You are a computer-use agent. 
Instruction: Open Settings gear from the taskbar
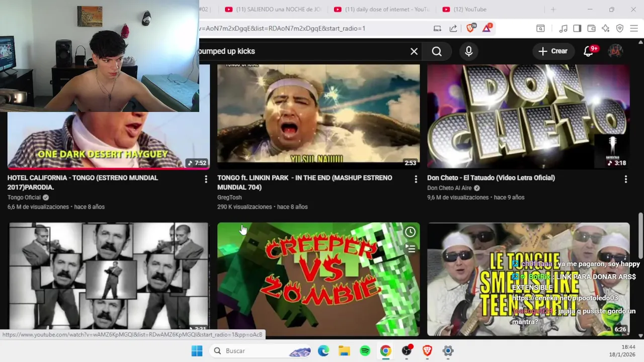click(x=448, y=351)
